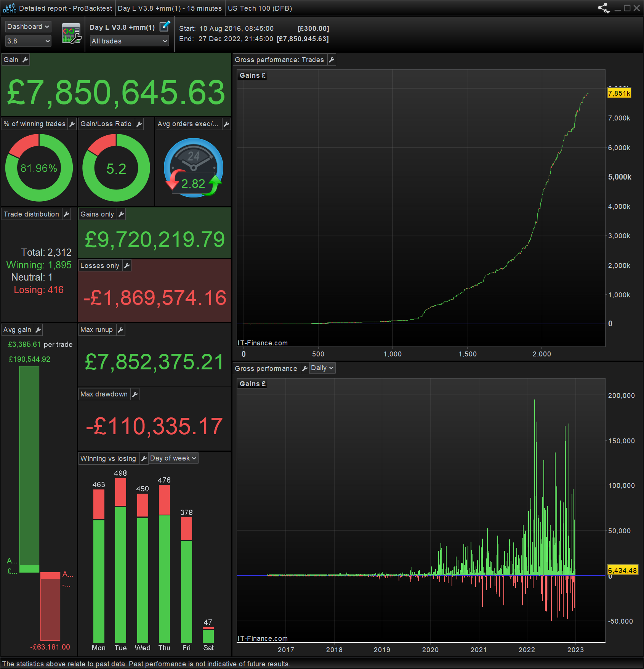Open wrench settings for Gain/Loss Ratio
The image size is (644, 669).
pos(139,124)
